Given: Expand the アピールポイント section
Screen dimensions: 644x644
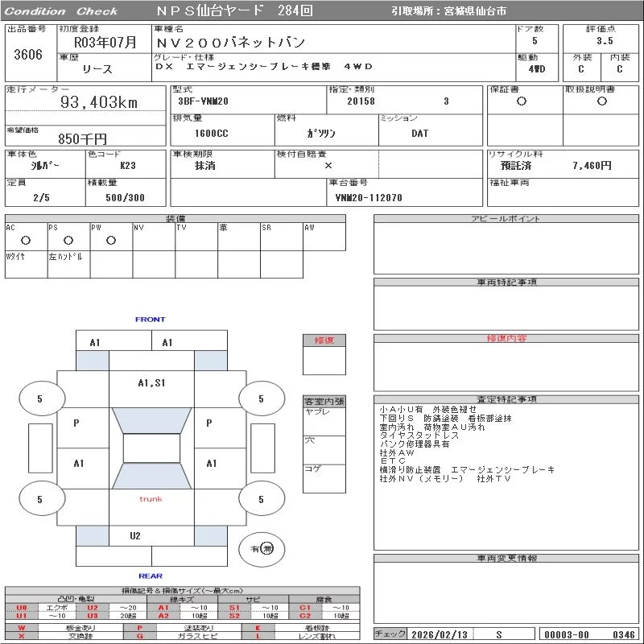Looking at the screenshot, I should coord(506,219).
